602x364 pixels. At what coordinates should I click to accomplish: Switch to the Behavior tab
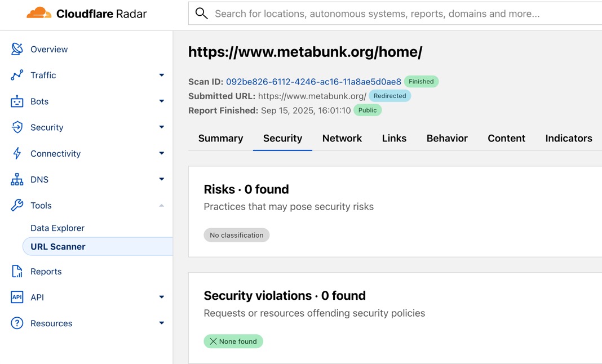tap(447, 138)
